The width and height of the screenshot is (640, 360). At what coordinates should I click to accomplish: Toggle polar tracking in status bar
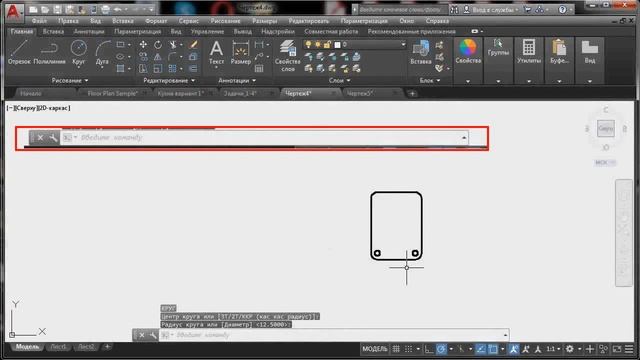441,349
